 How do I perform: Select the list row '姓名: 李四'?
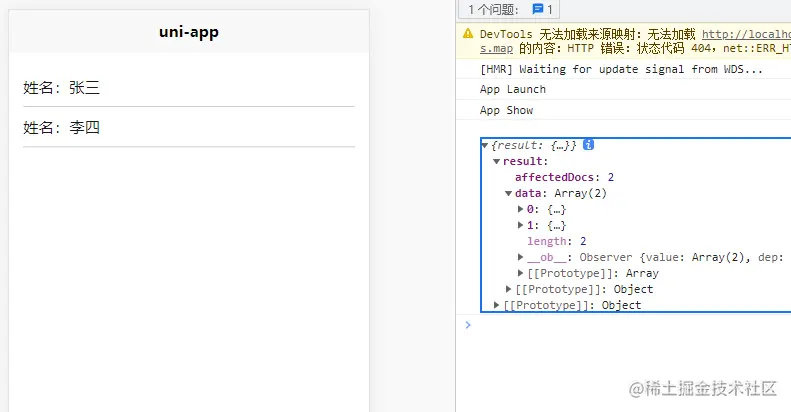coord(189,127)
